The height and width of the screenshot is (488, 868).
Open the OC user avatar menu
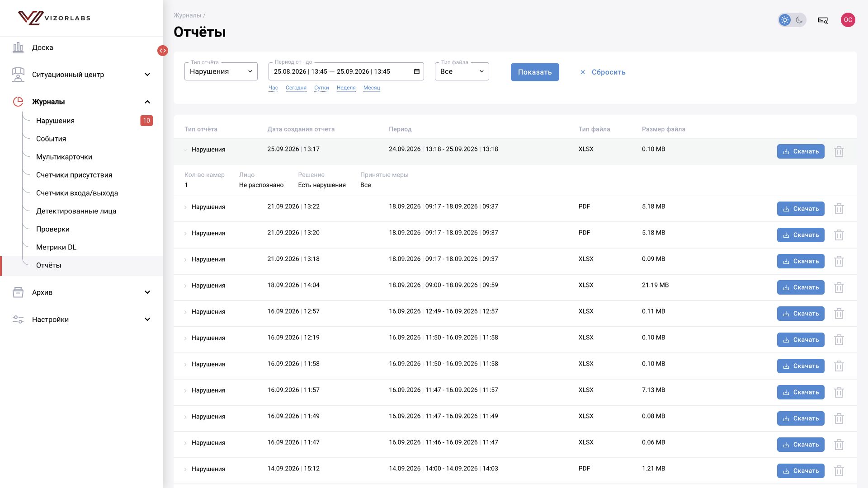pyautogui.click(x=848, y=20)
